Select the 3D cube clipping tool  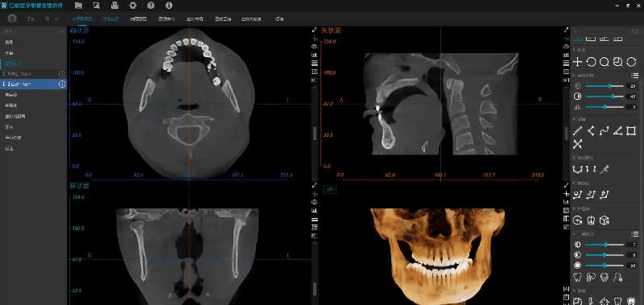pyautogui.click(x=604, y=221)
